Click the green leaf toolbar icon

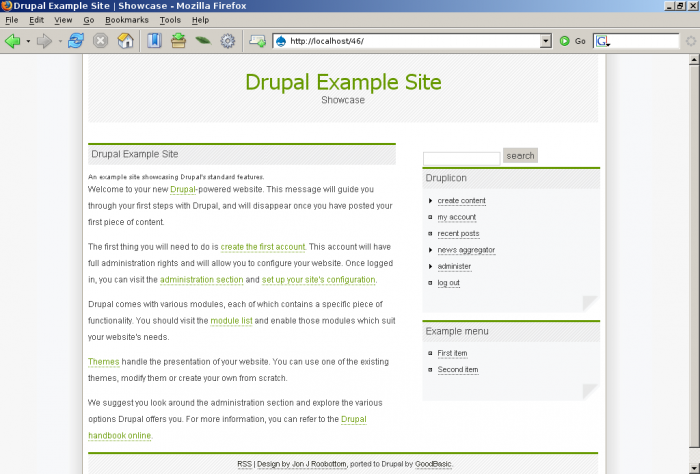[203, 41]
